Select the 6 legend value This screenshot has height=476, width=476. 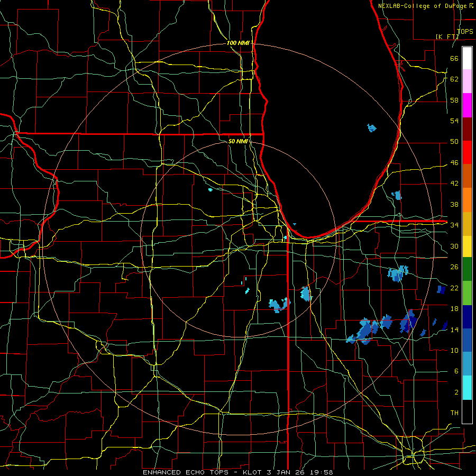(x=456, y=371)
